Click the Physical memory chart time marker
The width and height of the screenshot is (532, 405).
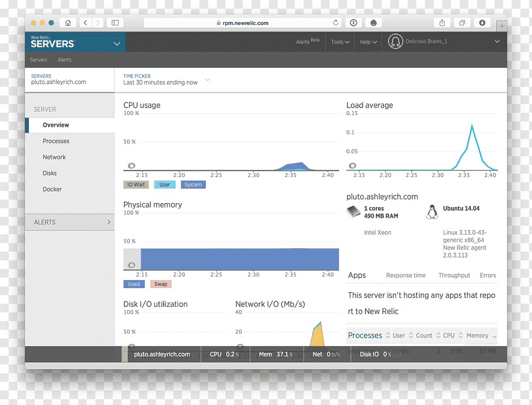[x=131, y=265]
